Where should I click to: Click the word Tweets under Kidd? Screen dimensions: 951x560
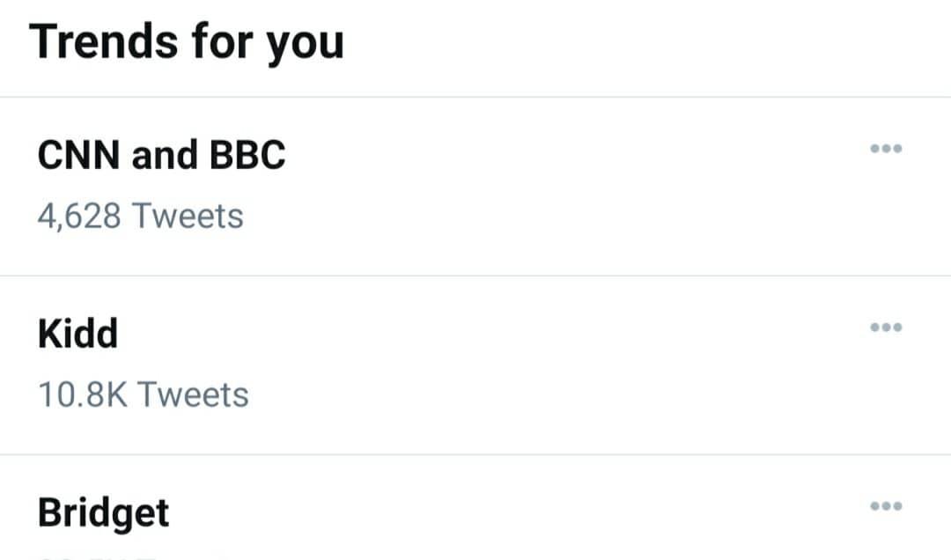click(193, 394)
